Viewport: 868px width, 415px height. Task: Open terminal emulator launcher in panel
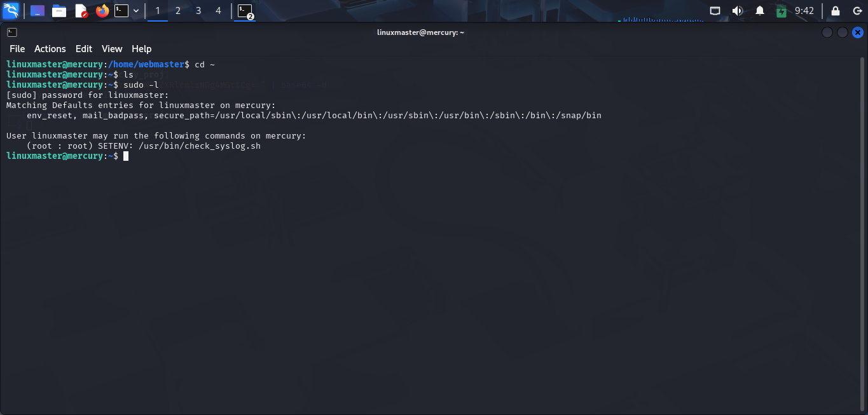pos(121,11)
